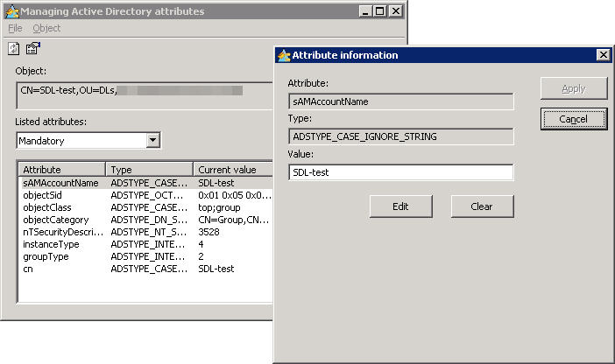Sort by the Attribute column header
The height and width of the screenshot is (364, 615).
coord(62,170)
